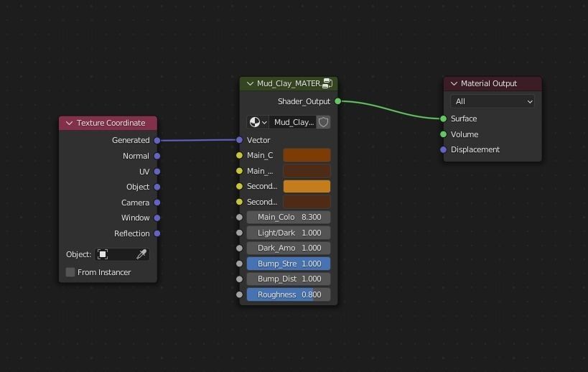The image size is (588, 372).
Task: Collapse the Mud_Clay_MATERIAL group node
Action: click(250, 83)
